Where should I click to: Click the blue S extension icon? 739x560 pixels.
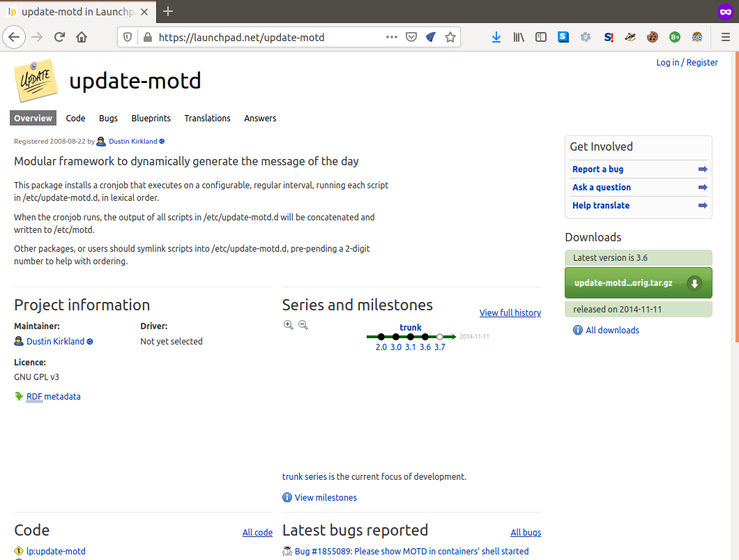coord(563,37)
